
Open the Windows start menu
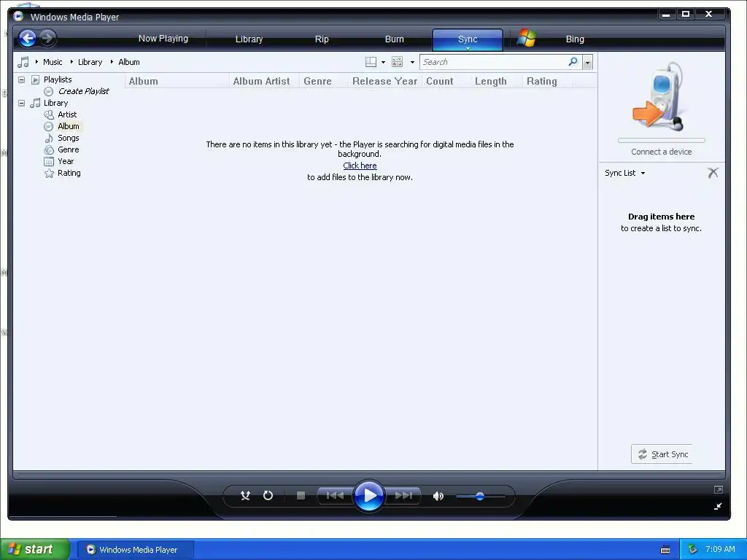pyautogui.click(x=34, y=549)
